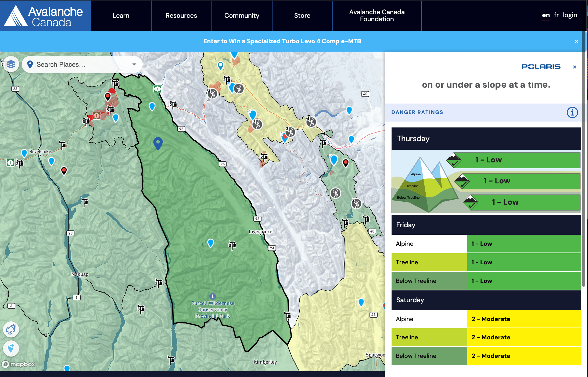Image resolution: width=588 pixels, height=377 pixels.
Task: Expand Search Places dropdown arrow
Action: pos(134,65)
